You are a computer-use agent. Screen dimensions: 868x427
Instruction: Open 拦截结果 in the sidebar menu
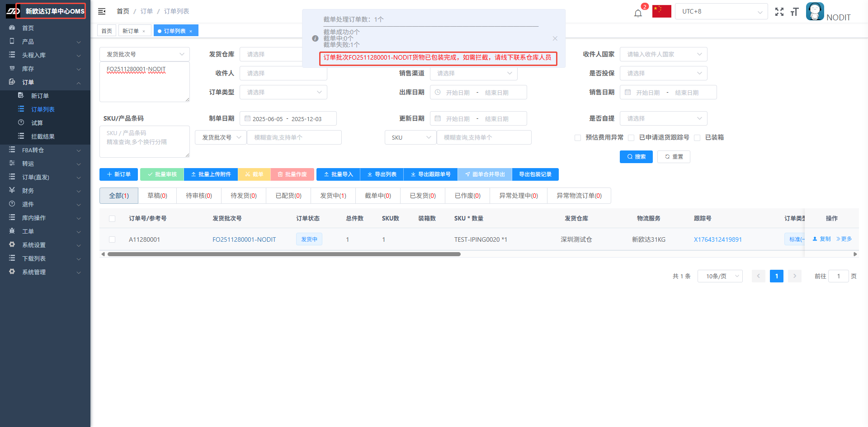pyautogui.click(x=42, y=136)
